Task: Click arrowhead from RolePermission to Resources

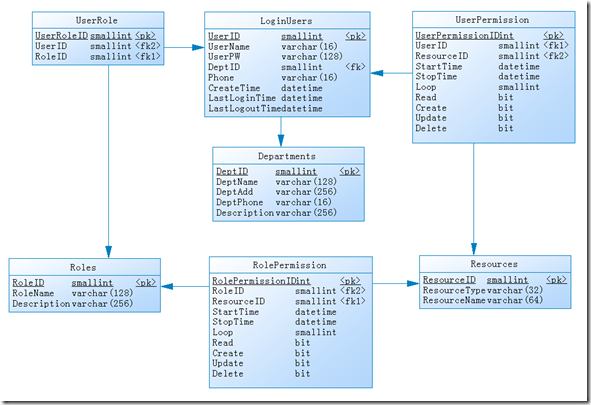Action: tap(413, 283)
